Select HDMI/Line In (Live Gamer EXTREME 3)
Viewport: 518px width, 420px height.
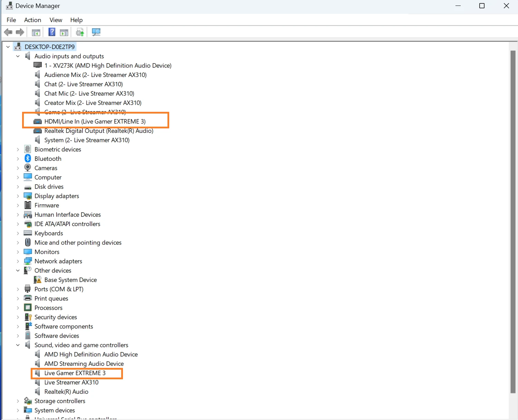[x=95, y=121]
